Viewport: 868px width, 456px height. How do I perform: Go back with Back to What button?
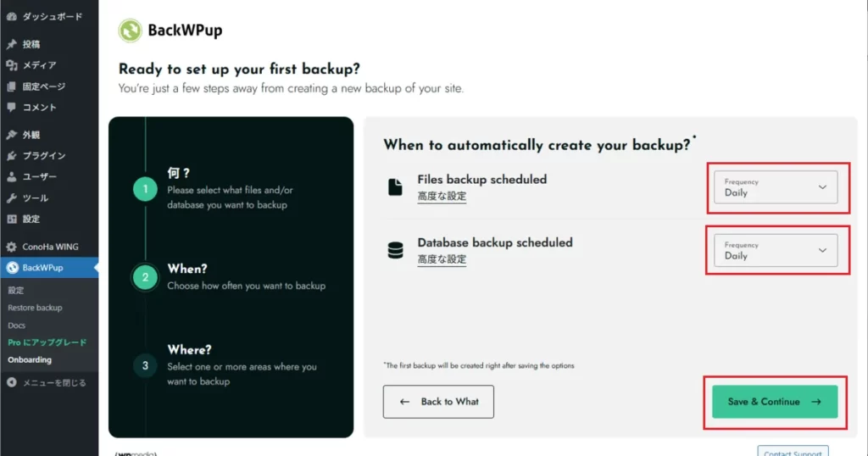(x=438, y=402)
